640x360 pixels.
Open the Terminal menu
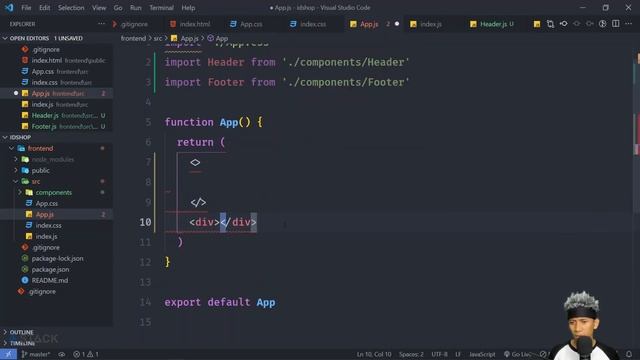161,8
